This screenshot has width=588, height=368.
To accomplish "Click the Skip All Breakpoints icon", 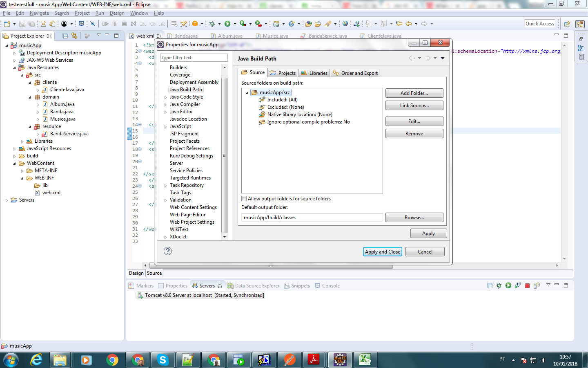I will [x=93, y=24].
